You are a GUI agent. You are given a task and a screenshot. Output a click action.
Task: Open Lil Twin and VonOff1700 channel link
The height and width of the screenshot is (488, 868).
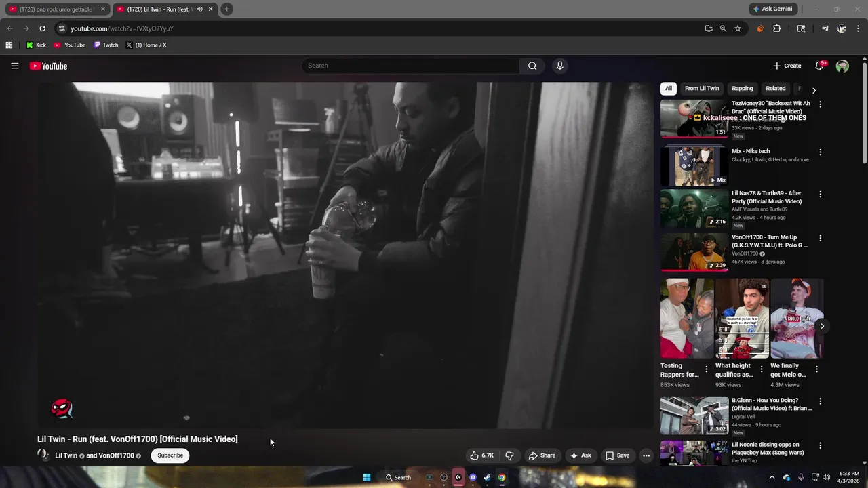[94, 455]
